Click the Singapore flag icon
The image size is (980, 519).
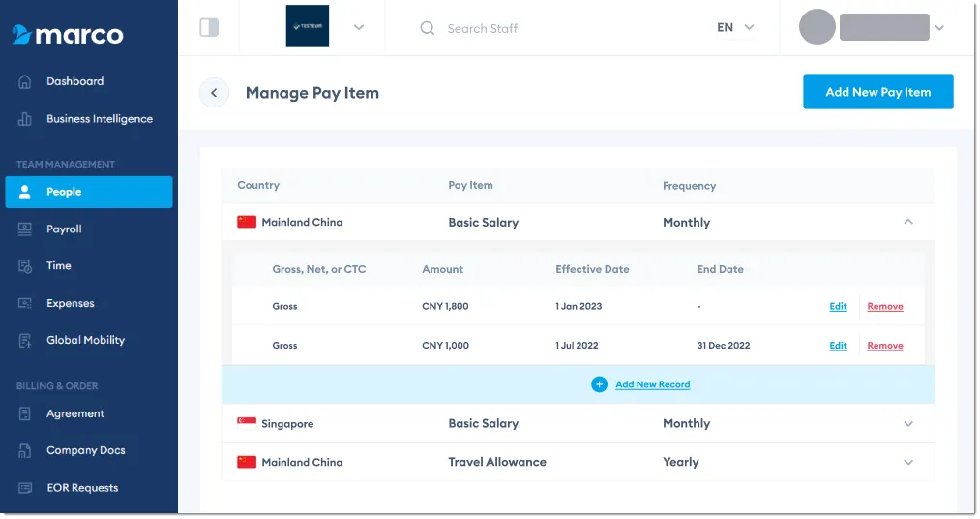pos(247,423)
